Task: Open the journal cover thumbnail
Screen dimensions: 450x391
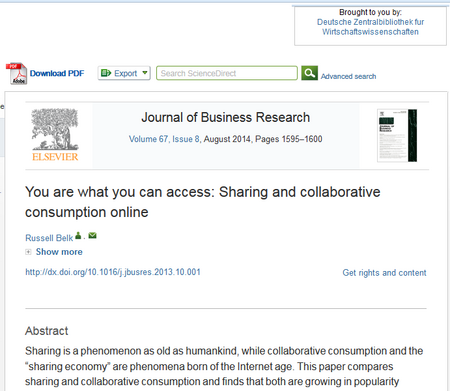Action: [x=397, y=135]
